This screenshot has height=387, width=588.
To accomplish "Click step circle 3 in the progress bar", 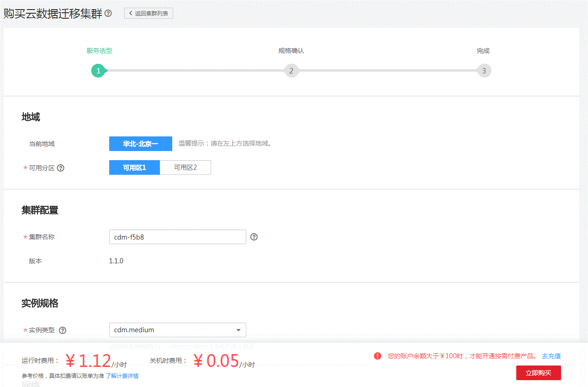I will tap(484, 70).
